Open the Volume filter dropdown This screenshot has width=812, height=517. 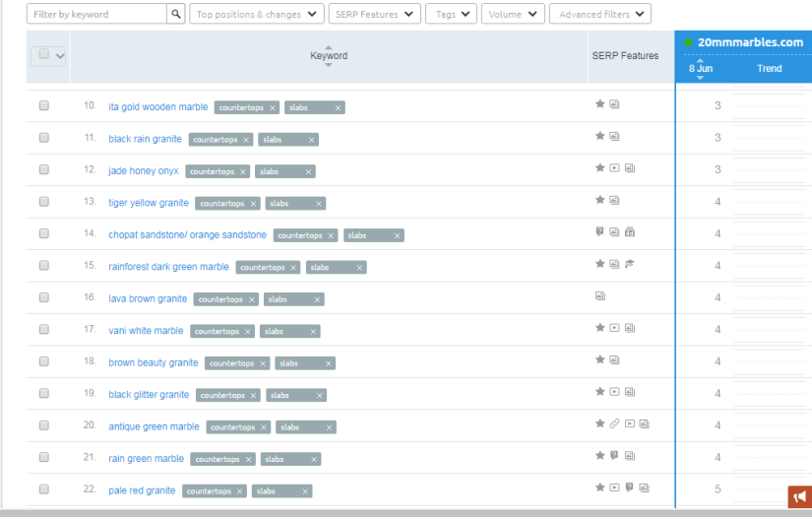pyautogui.click(x=513, y=14)
